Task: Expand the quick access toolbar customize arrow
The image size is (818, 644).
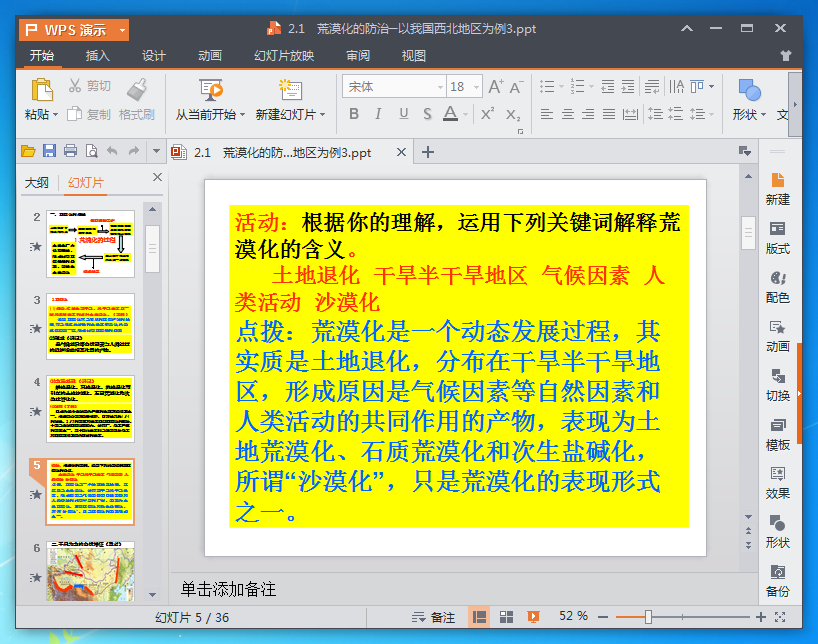Action: tap(156, 151)
